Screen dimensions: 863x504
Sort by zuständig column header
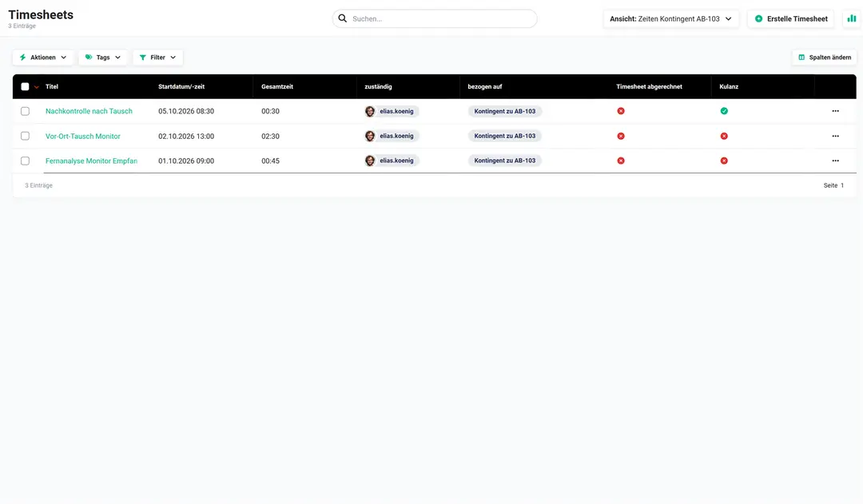point(378,86)
